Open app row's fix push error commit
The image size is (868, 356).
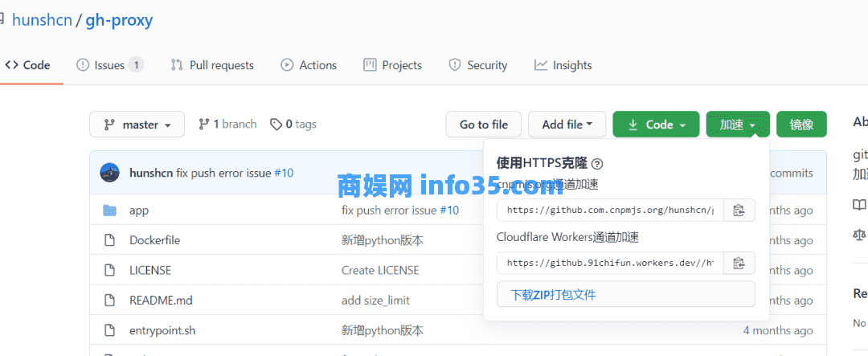pyautogui.click(x=390, y=211)
